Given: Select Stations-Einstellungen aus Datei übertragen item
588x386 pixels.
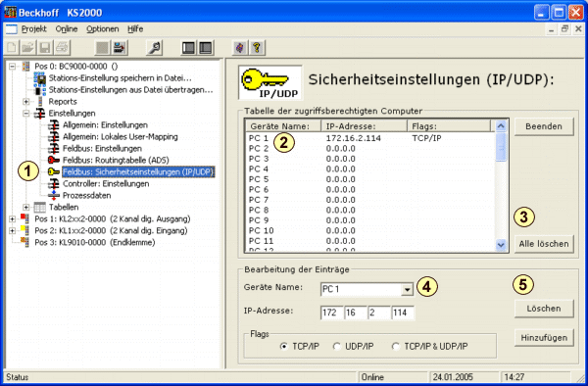Looking at the screenshot, I should 130,90.
